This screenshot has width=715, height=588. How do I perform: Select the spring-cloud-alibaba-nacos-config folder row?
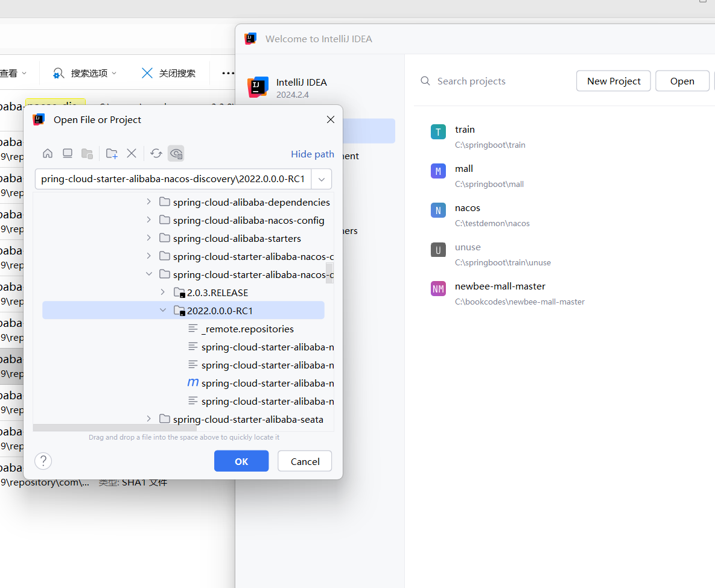click(183, 220)
